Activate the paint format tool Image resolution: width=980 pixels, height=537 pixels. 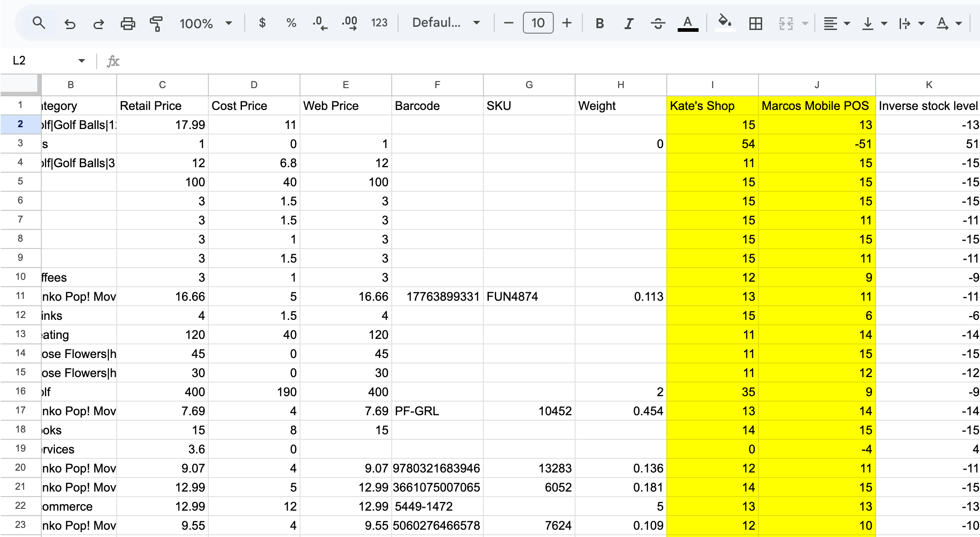(x=156, y=23)
